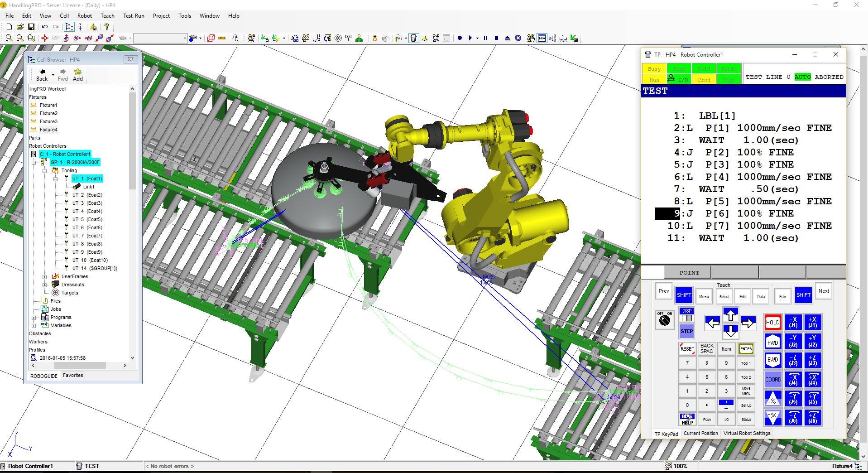Screen dimensions: 868x473
Task: Switch to the top view cube icon
Action: tap(66, 38)
